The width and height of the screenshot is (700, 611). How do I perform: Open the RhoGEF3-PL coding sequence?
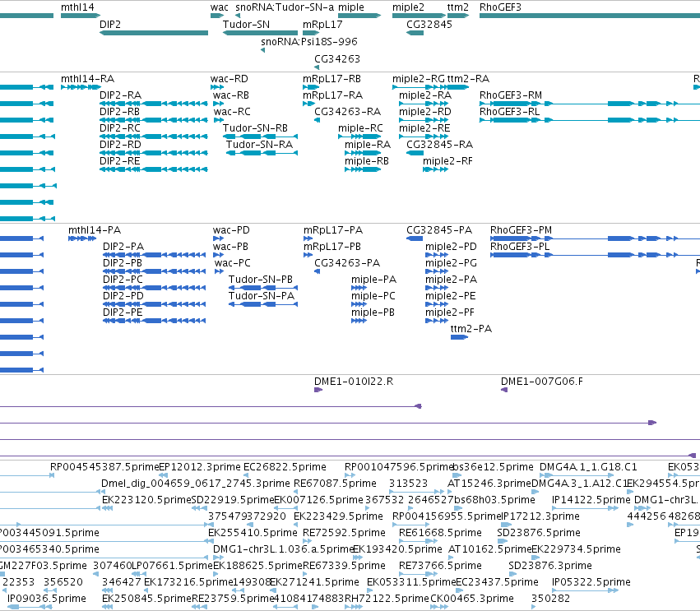click(595, 255)
